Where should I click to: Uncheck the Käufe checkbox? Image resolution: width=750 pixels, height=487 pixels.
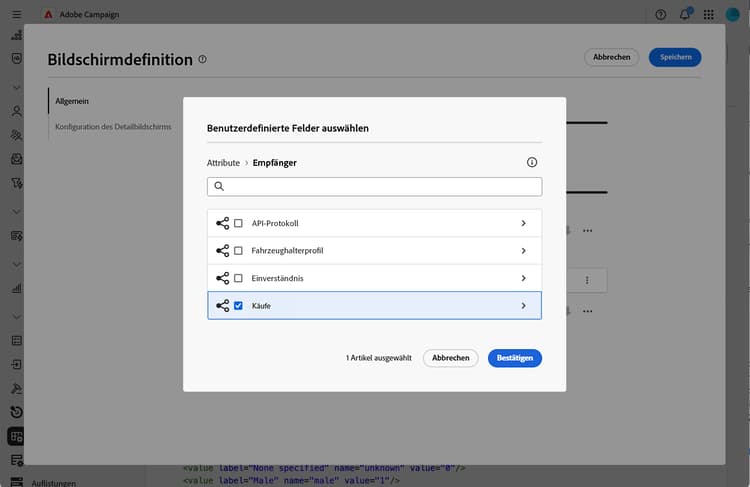click(x=238, y=306)
